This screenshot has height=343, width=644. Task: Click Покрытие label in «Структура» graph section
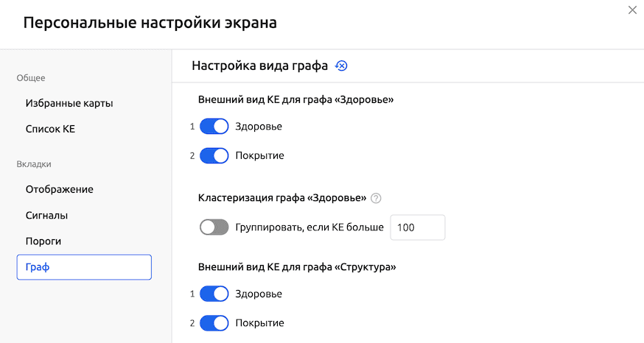coord(259,322)
